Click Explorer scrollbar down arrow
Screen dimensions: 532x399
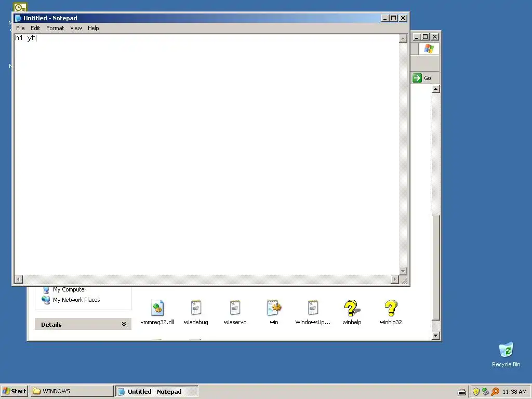436,336
